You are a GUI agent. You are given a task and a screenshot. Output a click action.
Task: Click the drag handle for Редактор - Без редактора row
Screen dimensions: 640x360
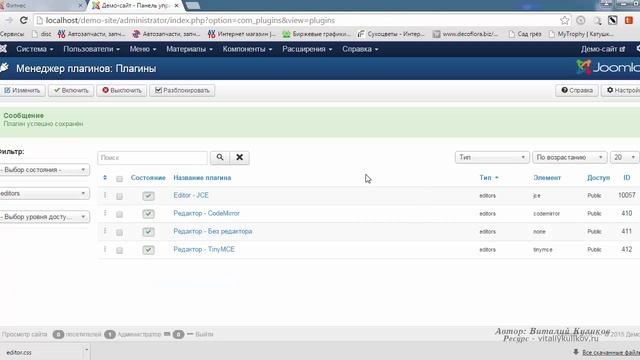(x=105, y=231)
